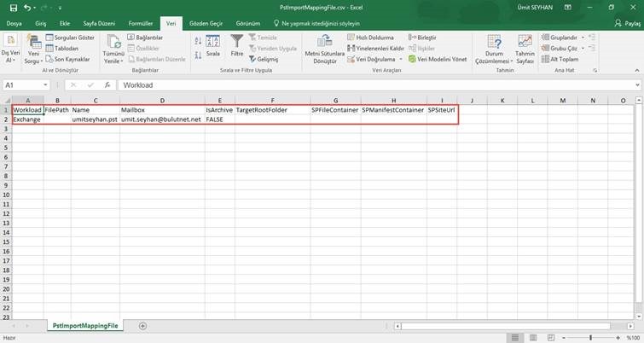Viewport: 644px width, 343px height.
Task: Click Ne yapmak istediğinizi söyleyin box
Action: [x=316, y=23]
